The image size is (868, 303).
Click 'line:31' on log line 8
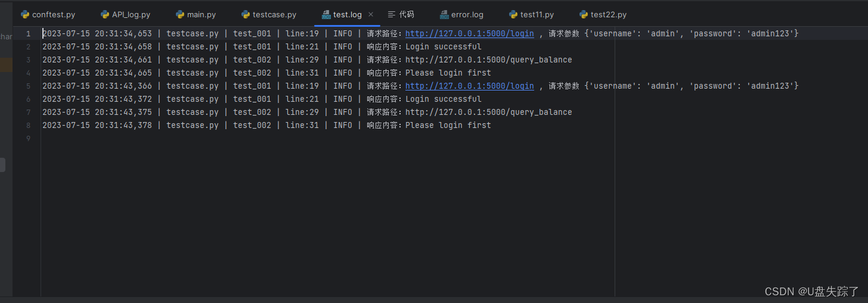[x=302, y=126]
